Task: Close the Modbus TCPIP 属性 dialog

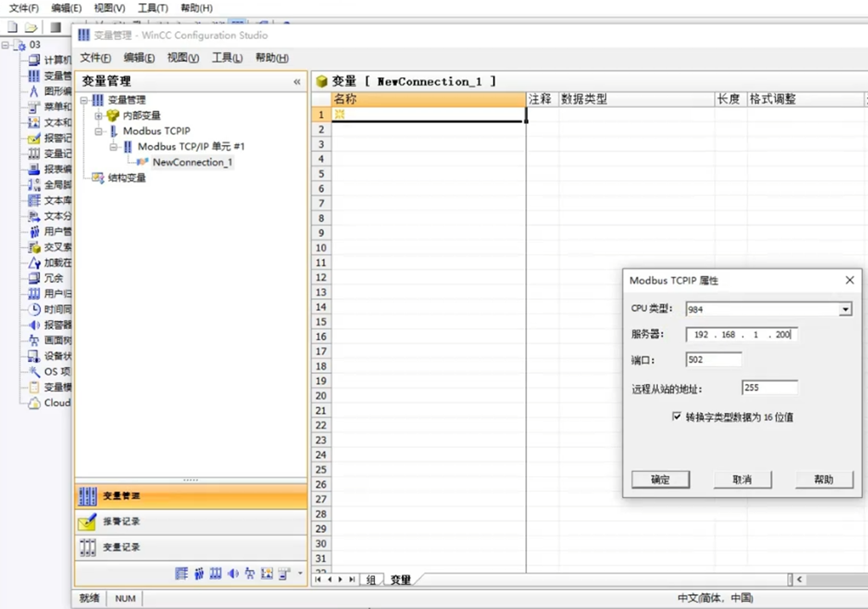Action: [850, 280]
